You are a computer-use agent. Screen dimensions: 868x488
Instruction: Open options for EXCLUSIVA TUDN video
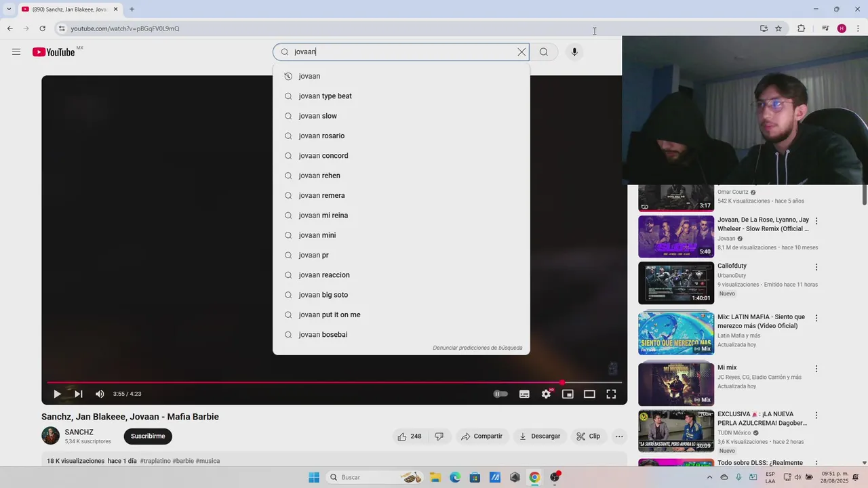pyautogui.click(x=816, y=415)
